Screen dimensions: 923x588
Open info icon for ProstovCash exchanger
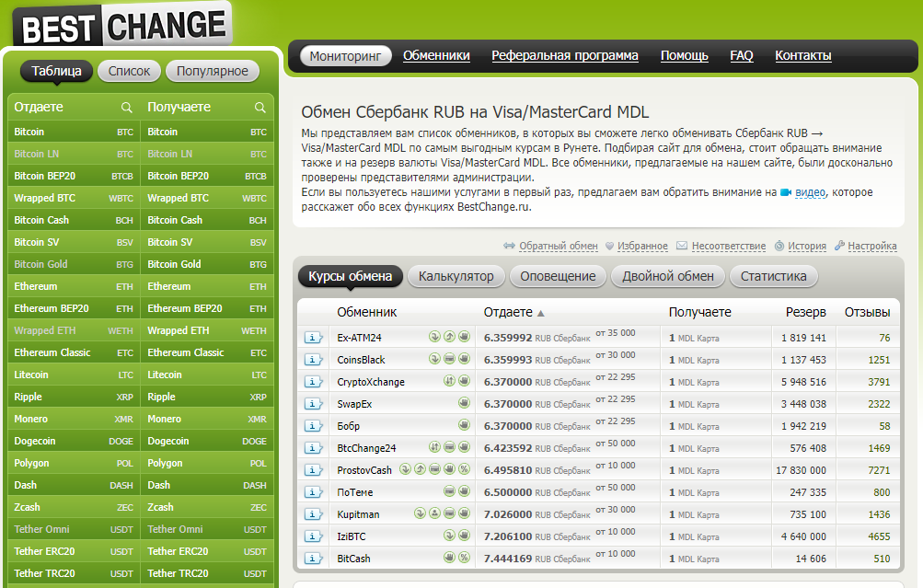[313, 470]
